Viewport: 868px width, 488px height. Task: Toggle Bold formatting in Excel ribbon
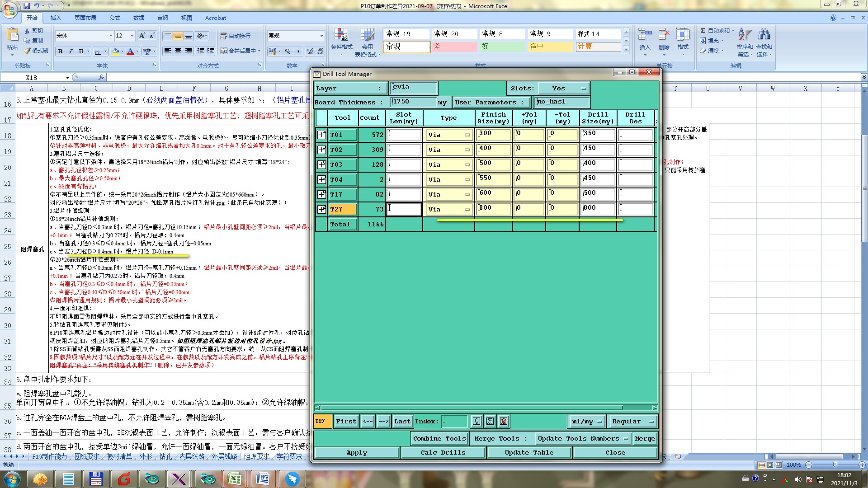tap(60, 52)
